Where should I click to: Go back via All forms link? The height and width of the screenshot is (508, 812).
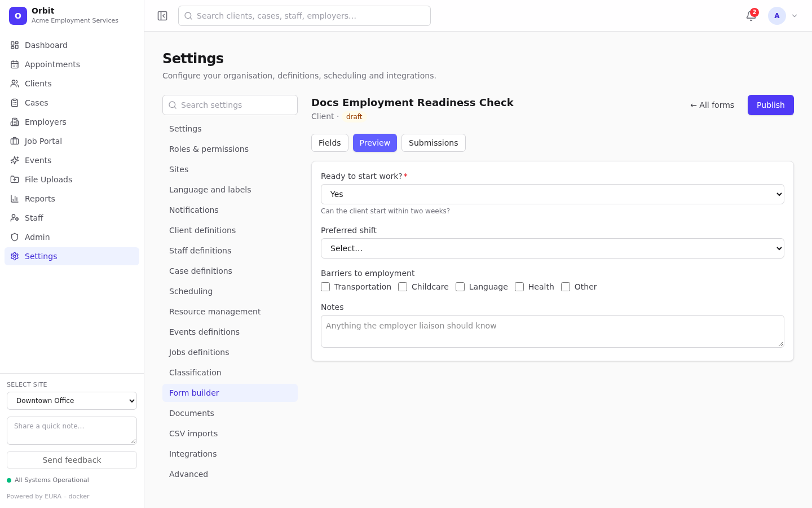point(712,105)
